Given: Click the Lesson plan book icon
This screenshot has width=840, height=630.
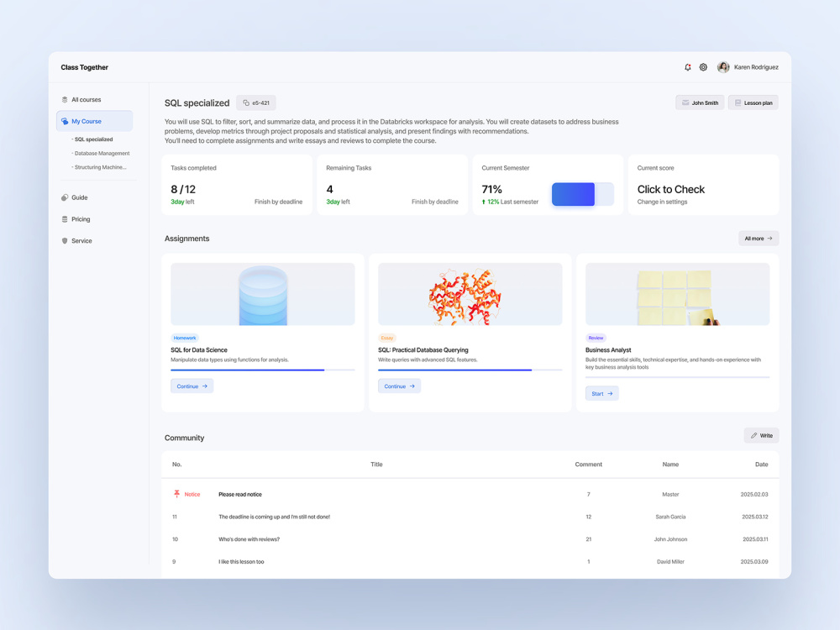Looking at the screenshot, I should coord(738,102).
